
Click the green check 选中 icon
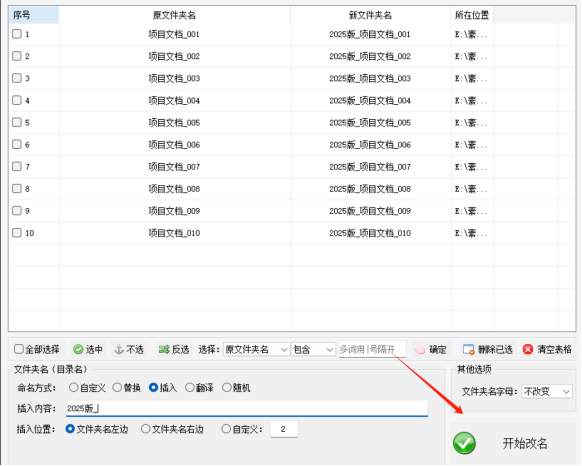coord(78,349)
